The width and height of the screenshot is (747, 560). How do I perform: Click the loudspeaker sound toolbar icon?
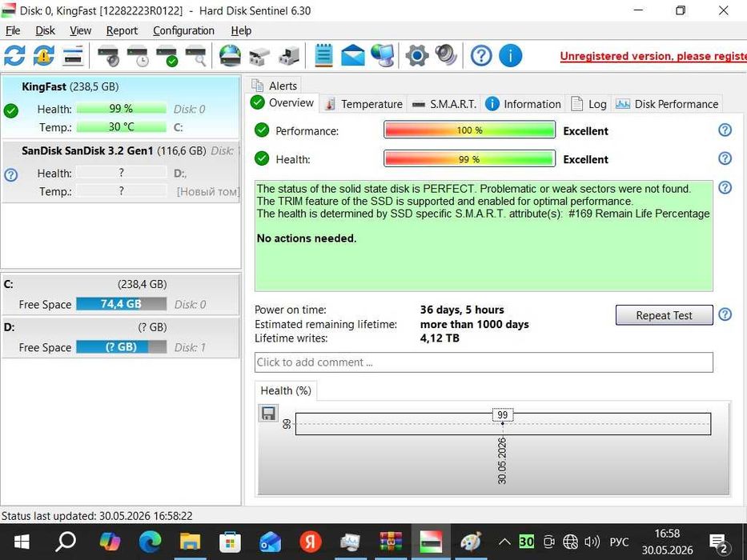coord(446,55)
